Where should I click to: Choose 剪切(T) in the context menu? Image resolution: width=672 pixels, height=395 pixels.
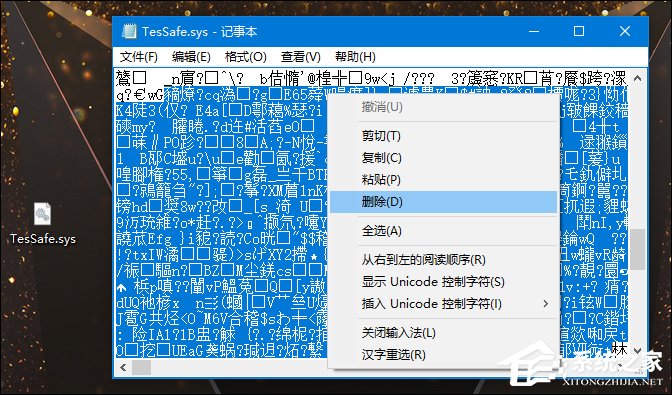coord(444,136)
